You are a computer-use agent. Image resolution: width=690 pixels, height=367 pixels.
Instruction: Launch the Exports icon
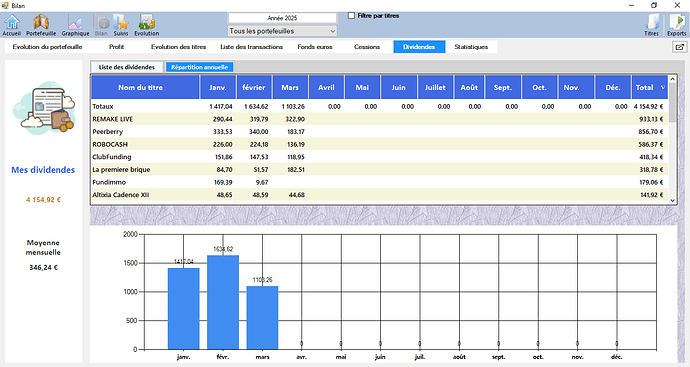[676, 25]
